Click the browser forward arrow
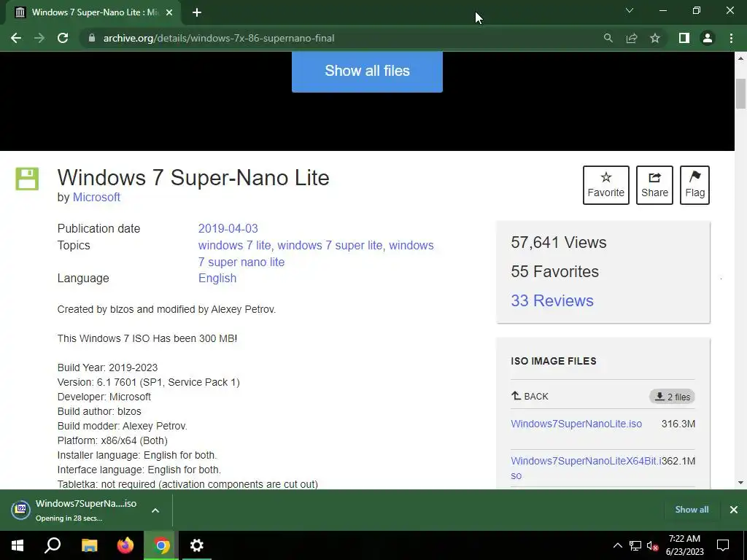The image size is (747, 560). [x=39, y=38]
